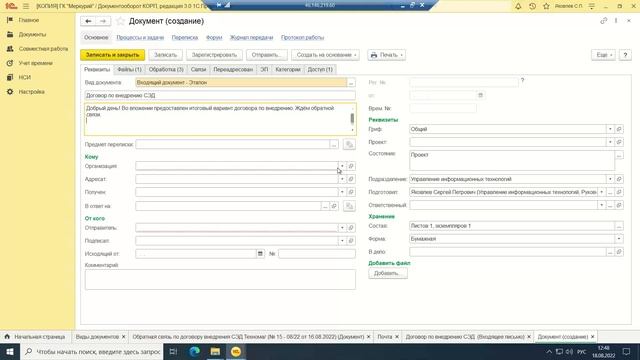Screen dimensions: 640x360
Task: Click Записать и закрыть button
Action: point(113,55)
